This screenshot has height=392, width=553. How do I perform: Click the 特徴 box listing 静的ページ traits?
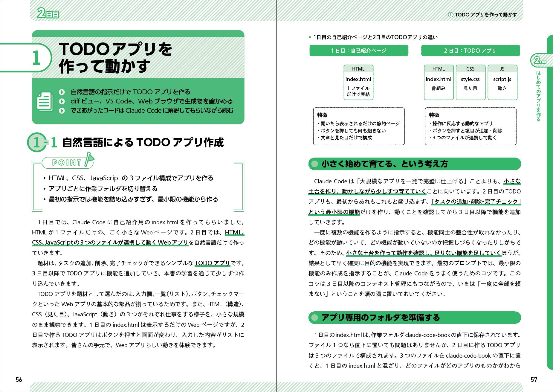[x=359, y=126]
